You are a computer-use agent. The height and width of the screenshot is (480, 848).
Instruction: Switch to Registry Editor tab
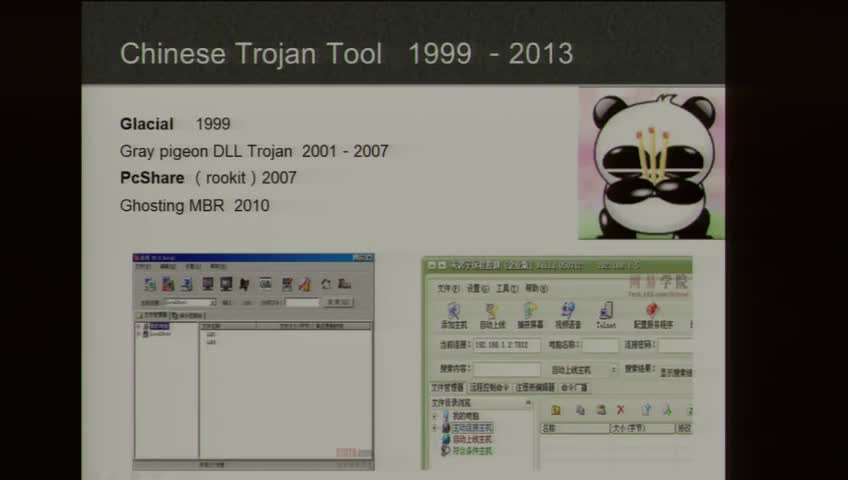535,388
